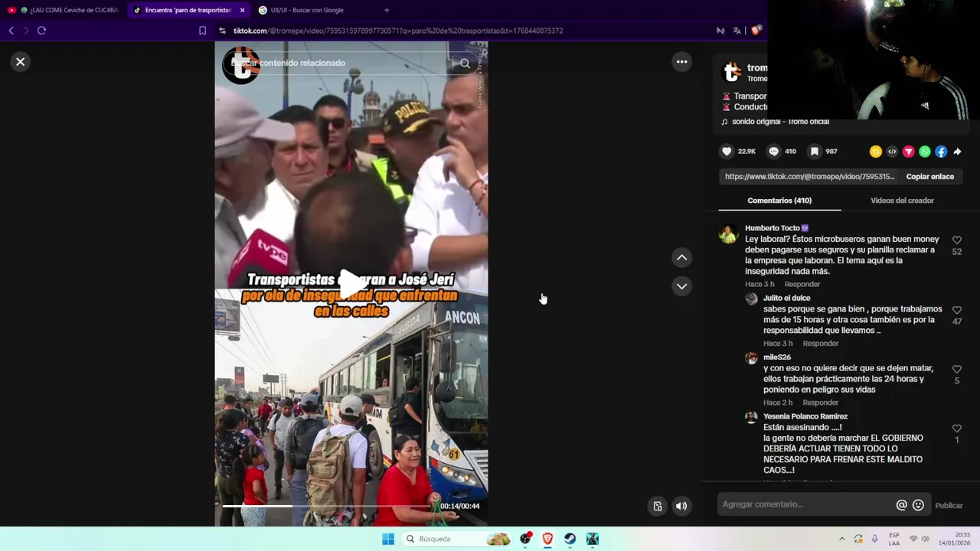Click the comments bubble icon showing 410
Viewport: 980px width, 551px height.
774,152
